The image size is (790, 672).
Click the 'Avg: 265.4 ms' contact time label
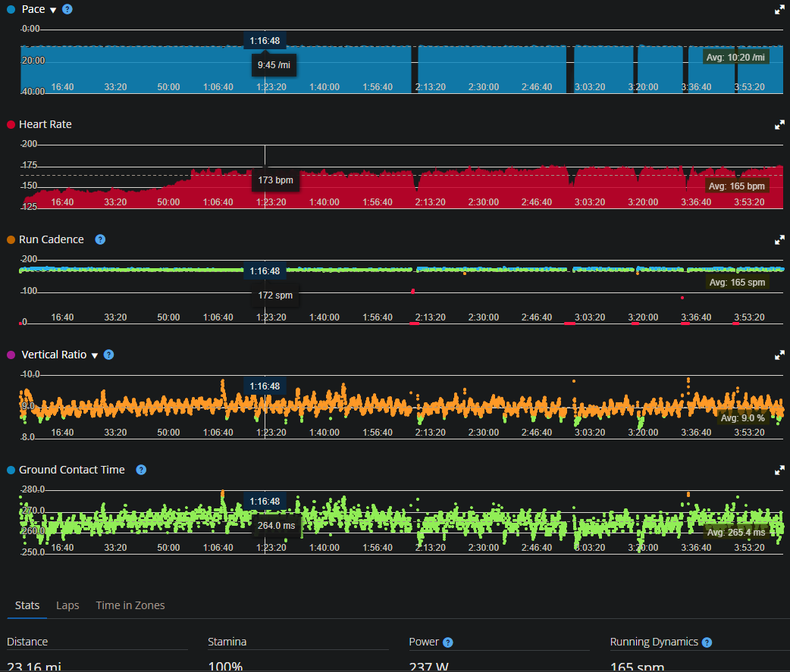[x=736, y=532]
